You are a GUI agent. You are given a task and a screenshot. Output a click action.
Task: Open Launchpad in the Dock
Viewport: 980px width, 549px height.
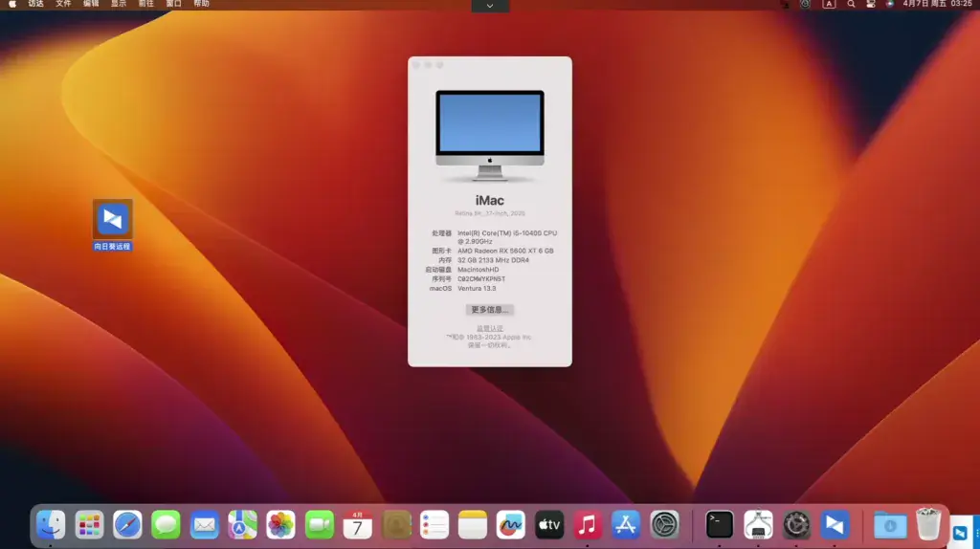click(89, 525)
